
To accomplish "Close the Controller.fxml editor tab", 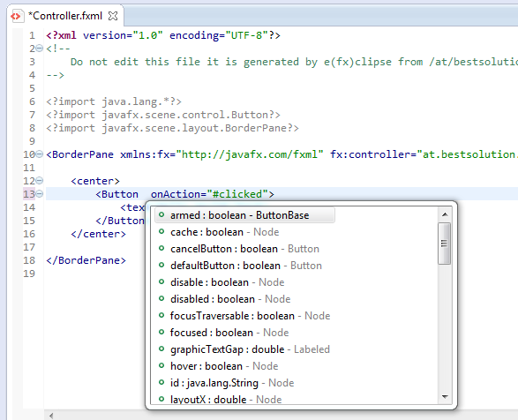I will click(113, 16).
